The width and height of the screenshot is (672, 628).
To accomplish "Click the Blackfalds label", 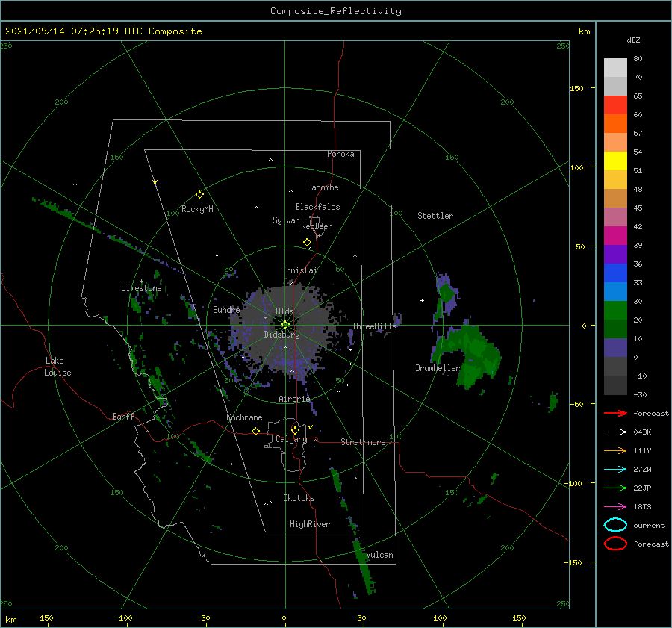I will [317, 207].
